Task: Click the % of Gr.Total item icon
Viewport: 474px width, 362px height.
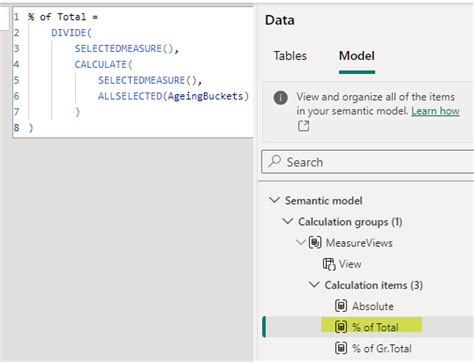Action: (341, 348)
